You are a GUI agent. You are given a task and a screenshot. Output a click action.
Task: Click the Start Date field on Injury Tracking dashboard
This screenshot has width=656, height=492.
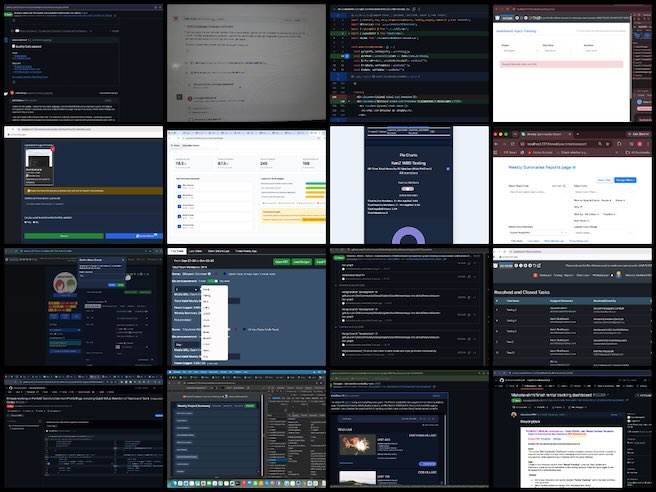(x=561, y=51)
